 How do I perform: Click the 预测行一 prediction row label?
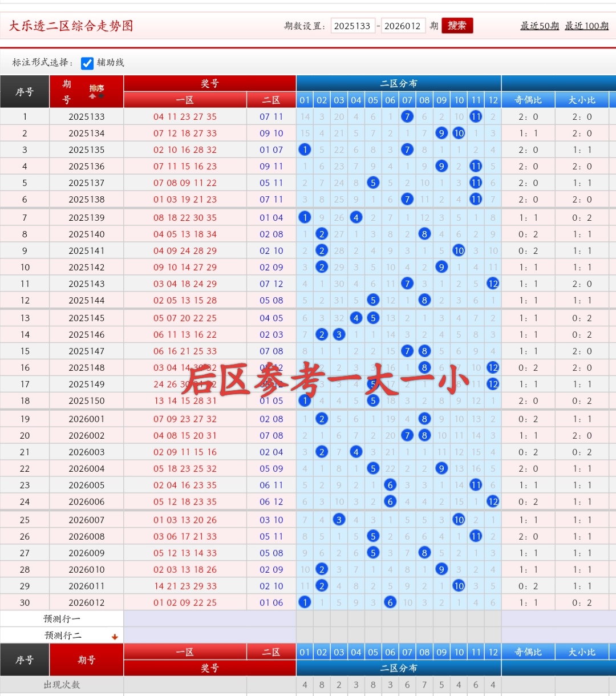pyautogui.click(x=62, y=619)
